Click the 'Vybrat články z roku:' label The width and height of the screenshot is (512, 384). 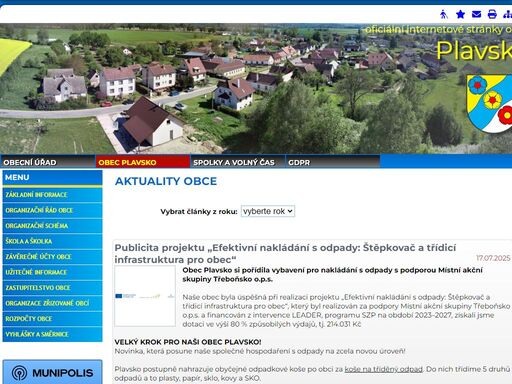coord(199,212)
